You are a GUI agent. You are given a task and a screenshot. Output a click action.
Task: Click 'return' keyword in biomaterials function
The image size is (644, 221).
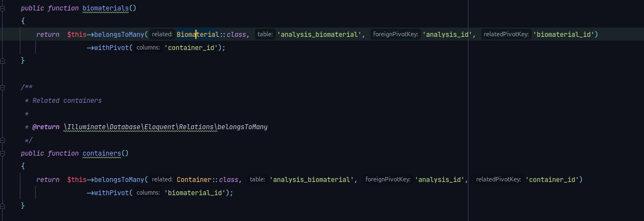[x=48, y=35]
